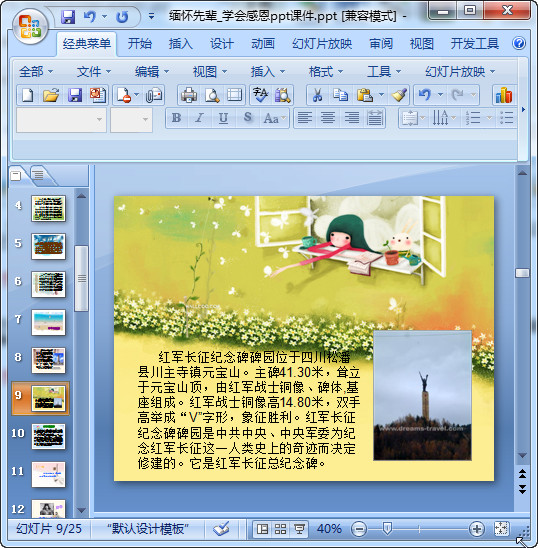
Task: Toggle underline formatting
Action: (x=223, y=118)
